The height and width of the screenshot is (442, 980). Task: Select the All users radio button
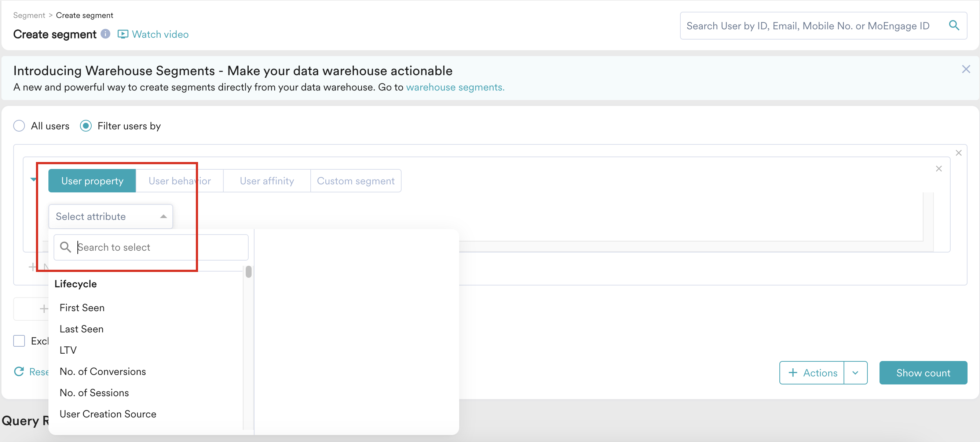(x=19, y=126)
